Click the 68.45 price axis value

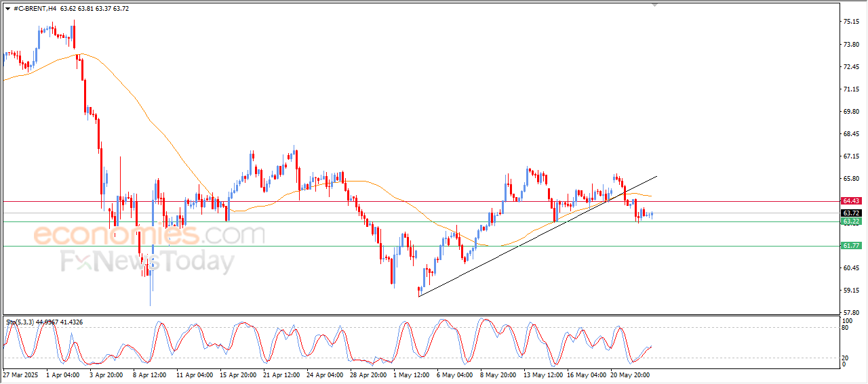[x=852, y=133]
